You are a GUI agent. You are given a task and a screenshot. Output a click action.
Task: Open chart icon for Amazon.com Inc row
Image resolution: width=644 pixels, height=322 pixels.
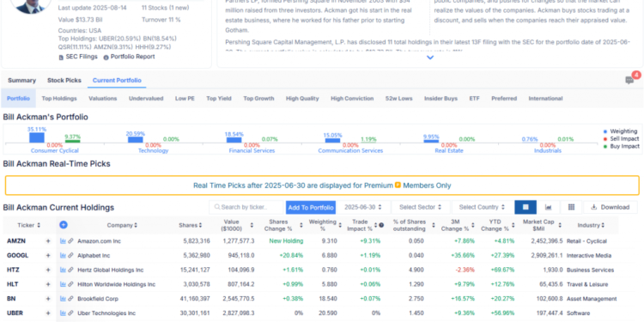63,241
